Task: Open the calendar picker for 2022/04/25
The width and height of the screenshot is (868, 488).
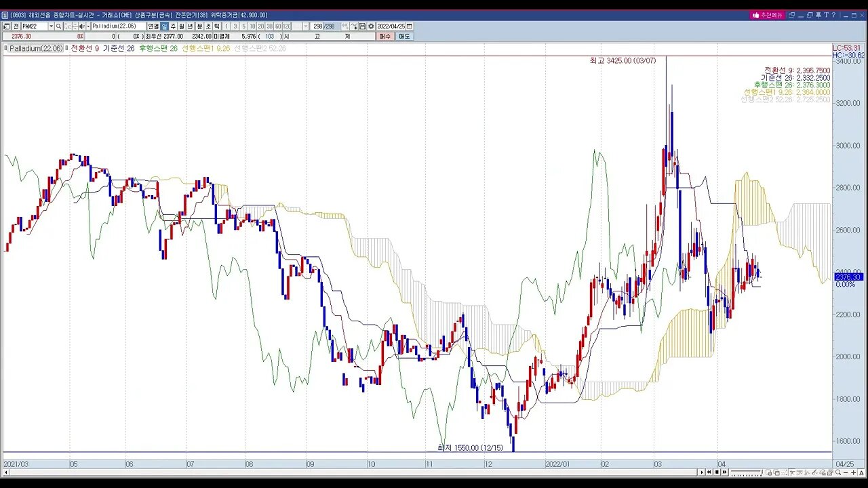Action: point(410,26)
